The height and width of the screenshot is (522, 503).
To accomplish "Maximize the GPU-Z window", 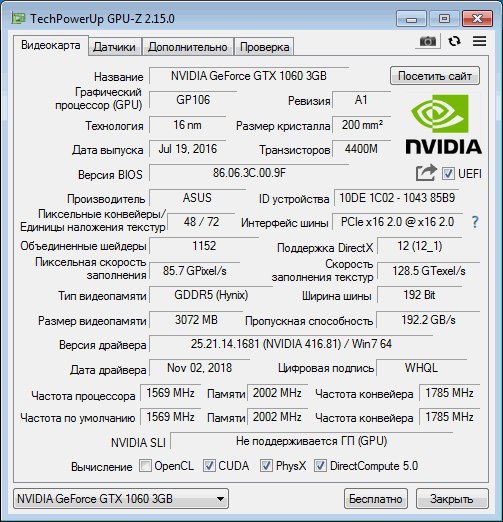I will coord(444,18).
